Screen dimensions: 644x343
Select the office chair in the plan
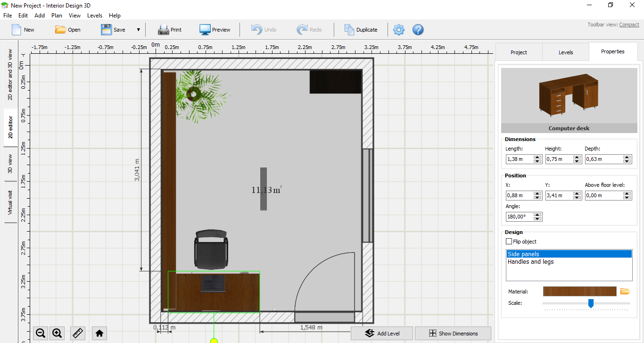click(211, 249)
